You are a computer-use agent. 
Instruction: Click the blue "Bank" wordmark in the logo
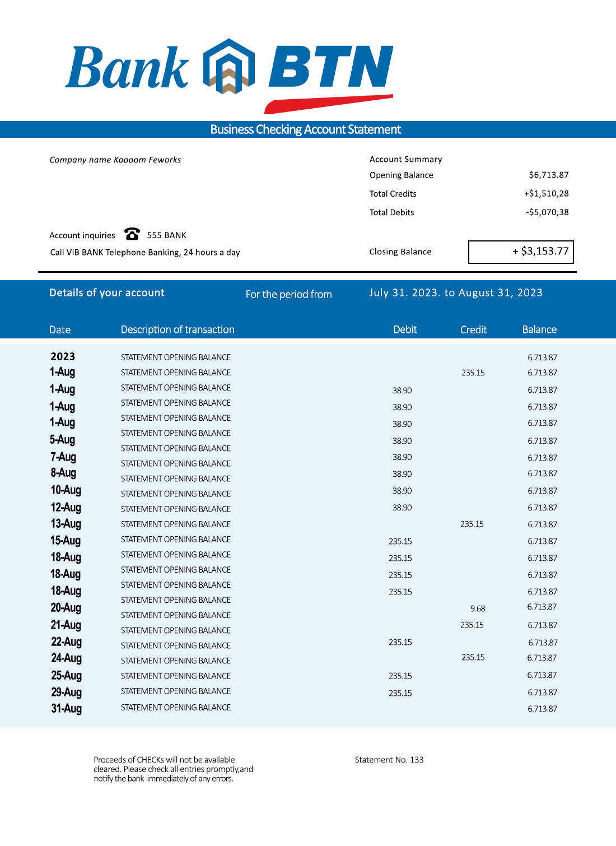128,68
